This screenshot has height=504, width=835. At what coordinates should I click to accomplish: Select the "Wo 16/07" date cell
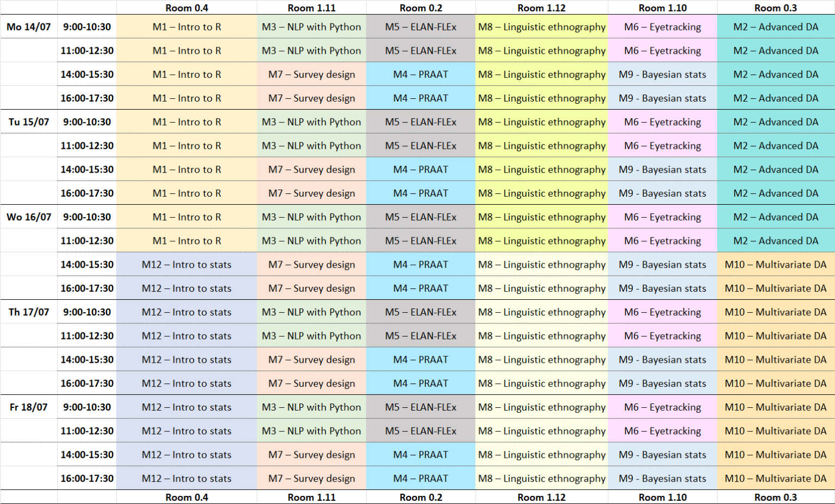[29, 217]
